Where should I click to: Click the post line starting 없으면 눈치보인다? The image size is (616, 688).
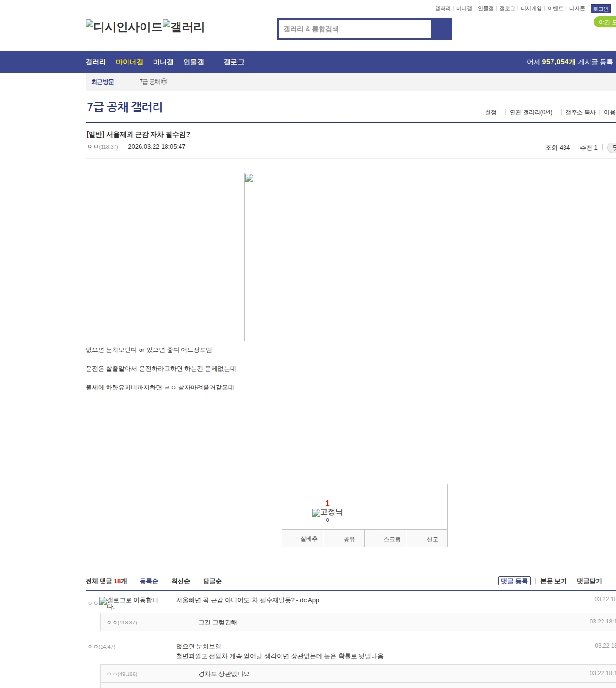[149, 350]
